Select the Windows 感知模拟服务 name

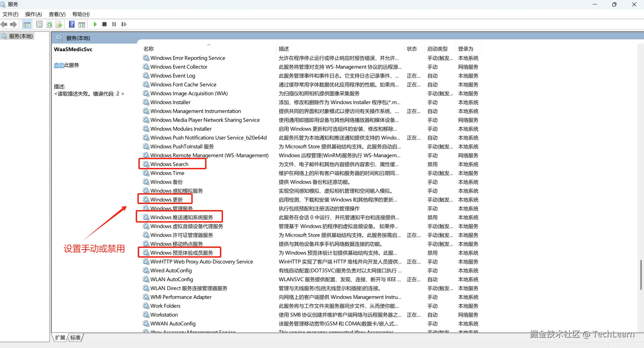tap(177, 191)
